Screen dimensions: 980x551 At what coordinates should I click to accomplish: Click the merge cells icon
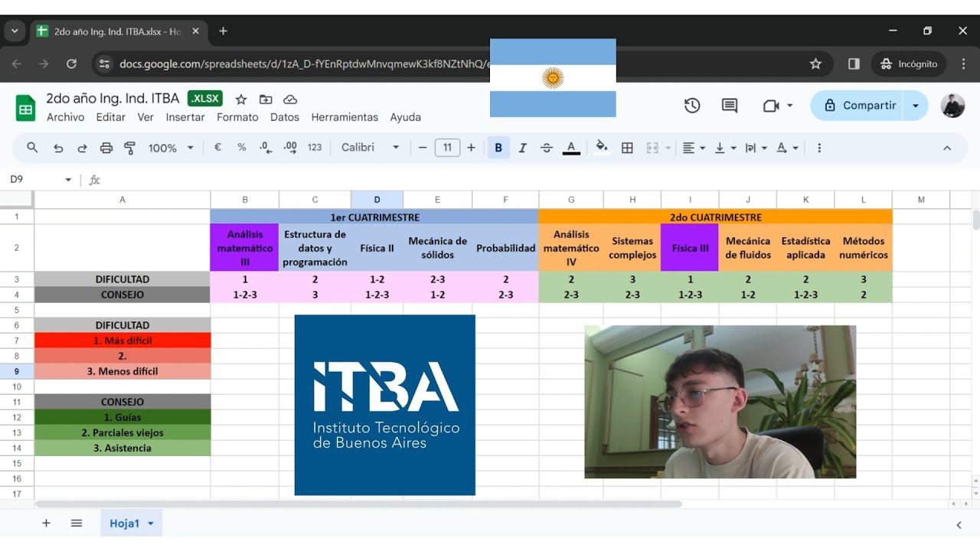(652, 148)
